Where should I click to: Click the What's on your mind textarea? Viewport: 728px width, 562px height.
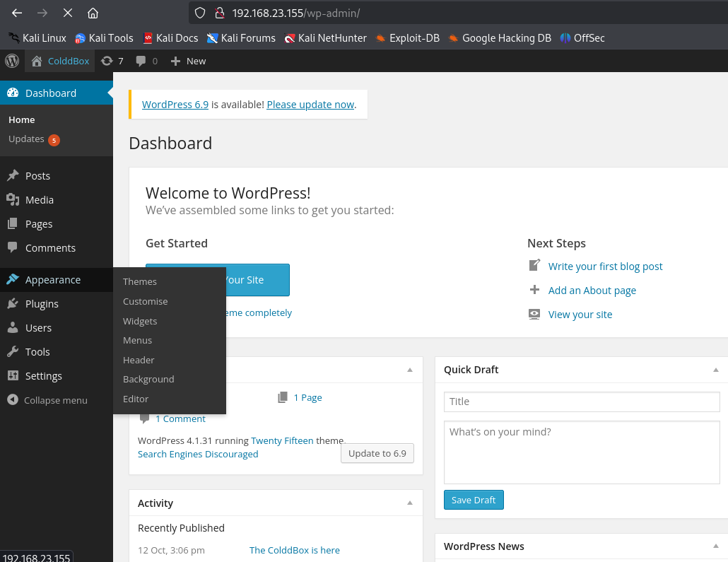tap(582, 452)
